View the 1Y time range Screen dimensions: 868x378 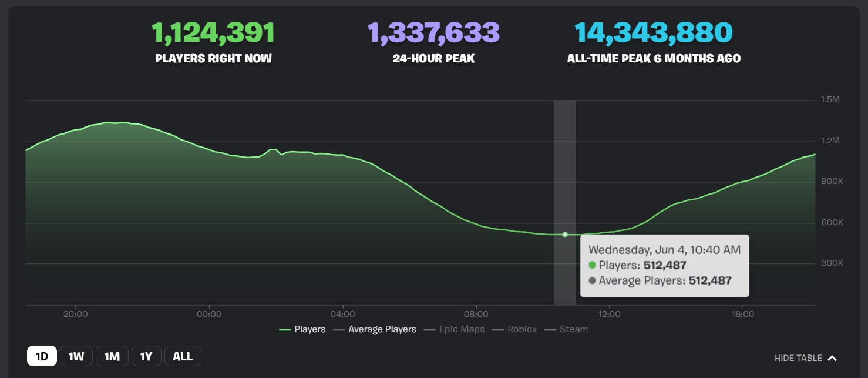coord(146,356)
